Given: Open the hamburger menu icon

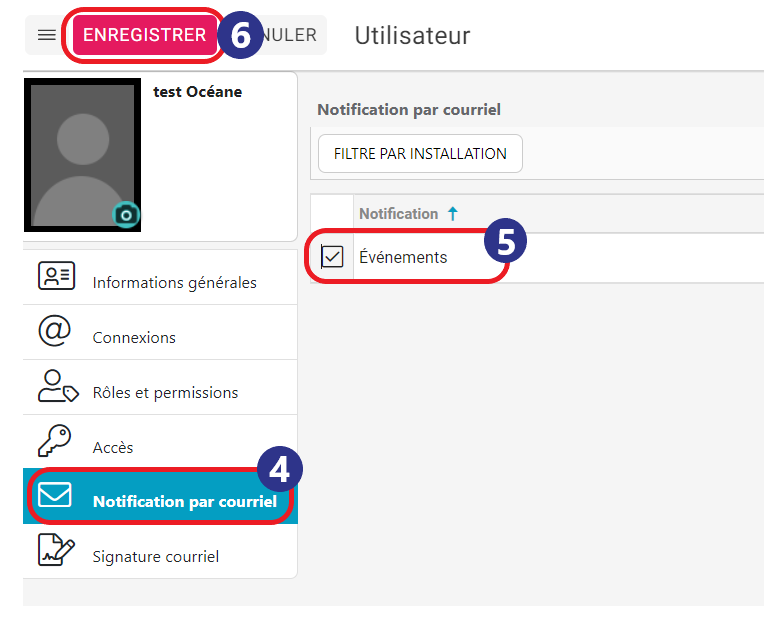Looking at the screenshot, I should 47,35.
